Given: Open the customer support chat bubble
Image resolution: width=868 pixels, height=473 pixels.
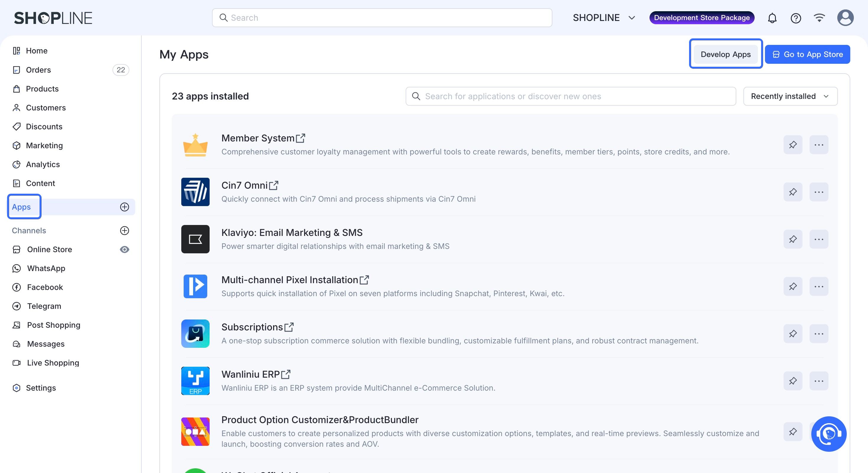Looking at the screenshot, I should [x=829, y=434].
